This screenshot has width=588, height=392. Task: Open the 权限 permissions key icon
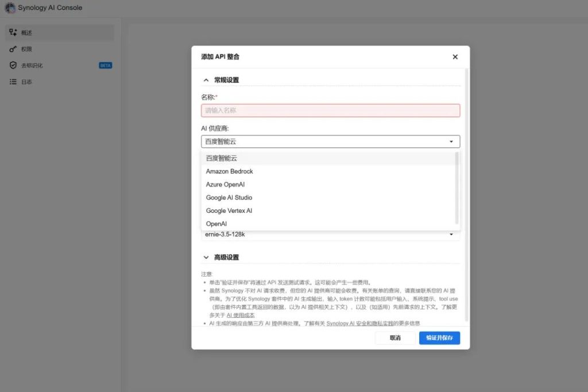13,49
